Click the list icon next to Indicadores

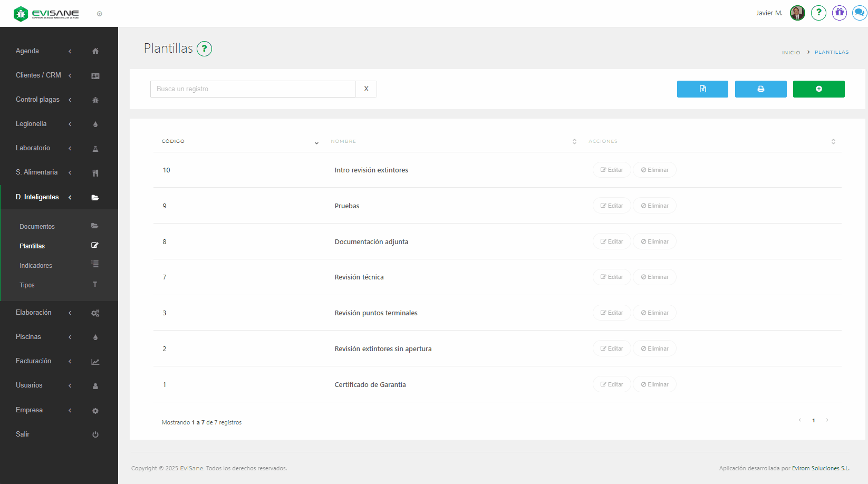95,264
